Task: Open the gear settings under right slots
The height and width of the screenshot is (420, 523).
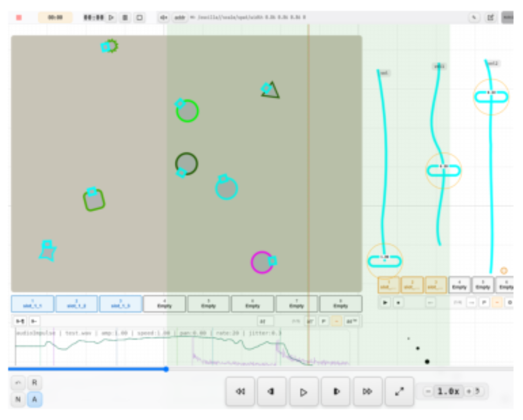Action: pos(509,302)
